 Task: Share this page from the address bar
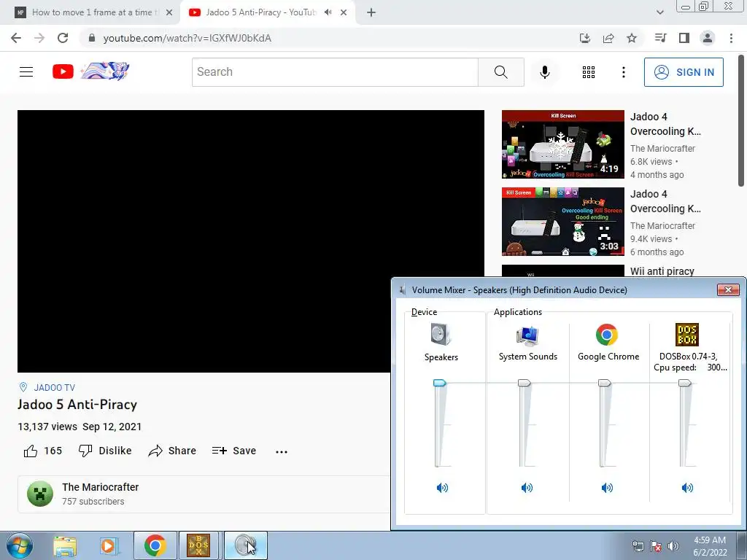click(608, 38)
